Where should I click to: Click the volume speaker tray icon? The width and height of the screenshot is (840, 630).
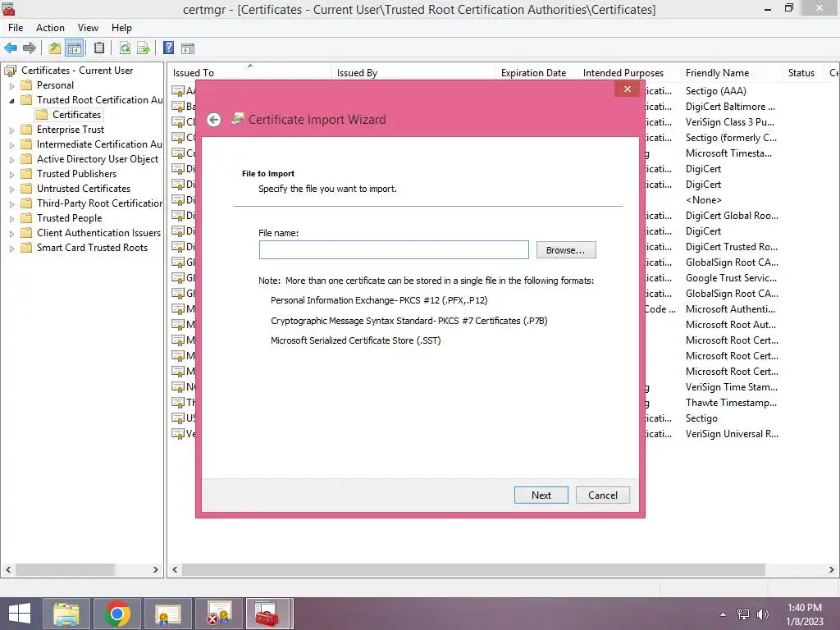(x=762, y=614)
